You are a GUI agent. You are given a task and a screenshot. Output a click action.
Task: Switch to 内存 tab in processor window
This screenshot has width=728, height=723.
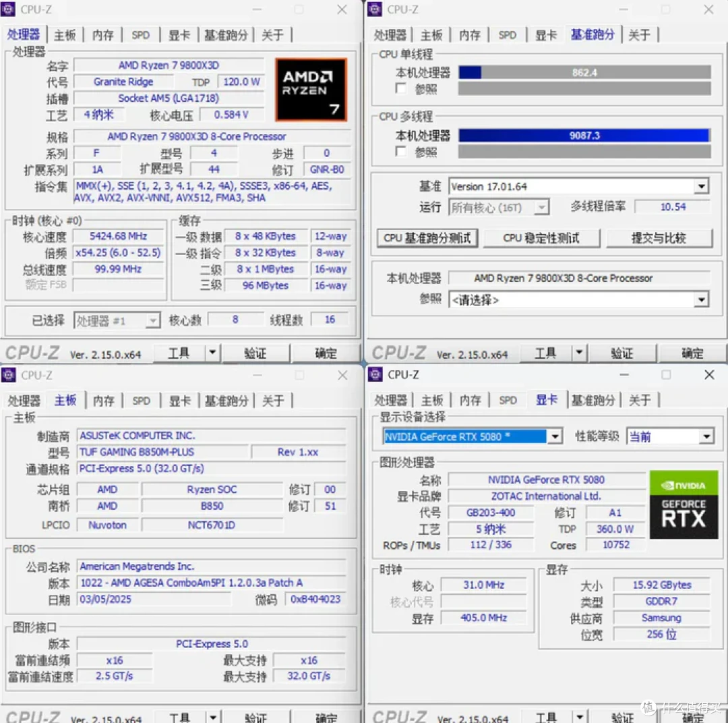102,35
